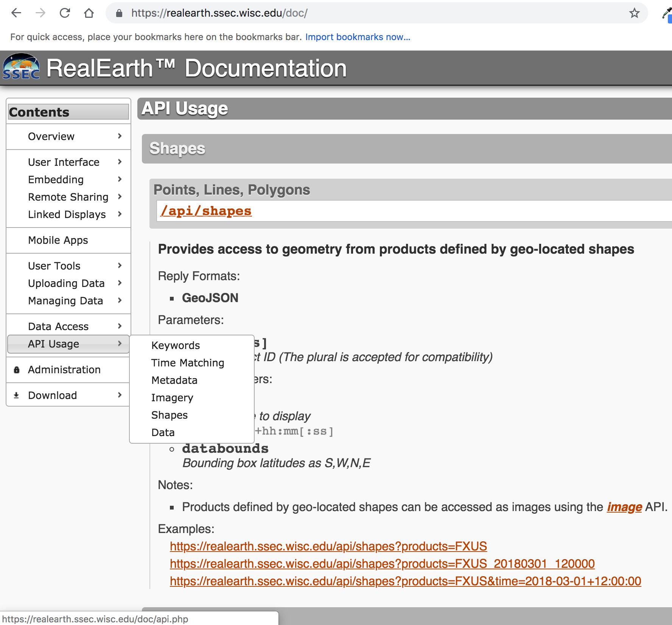This screenshot has height=625, width=672.
Task: Expand the Data Access submenu arrow
Action: pos(120,326)
